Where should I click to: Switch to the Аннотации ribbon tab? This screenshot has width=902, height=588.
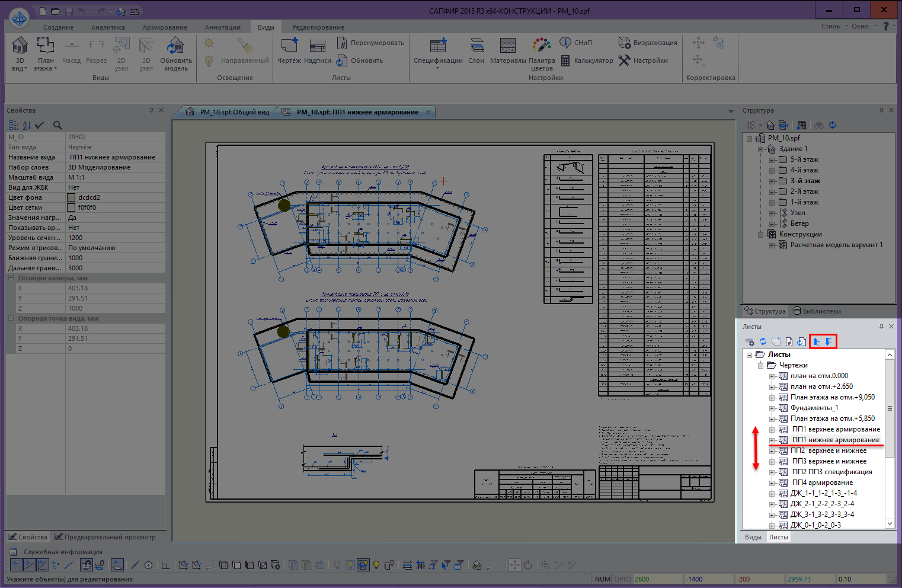point(222,27)
